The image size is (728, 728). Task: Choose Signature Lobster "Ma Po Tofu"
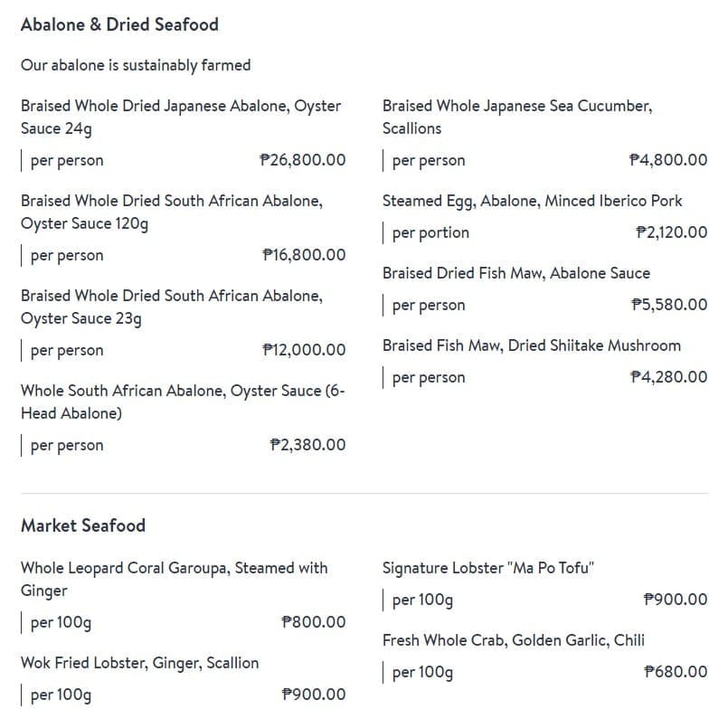[x=487, y=568]
